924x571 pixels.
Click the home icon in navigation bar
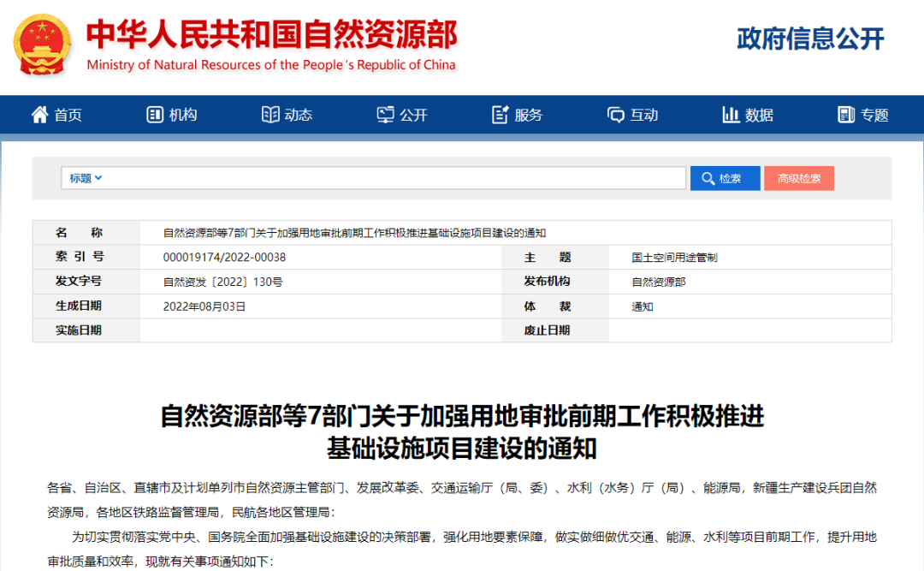pos(39,115)
